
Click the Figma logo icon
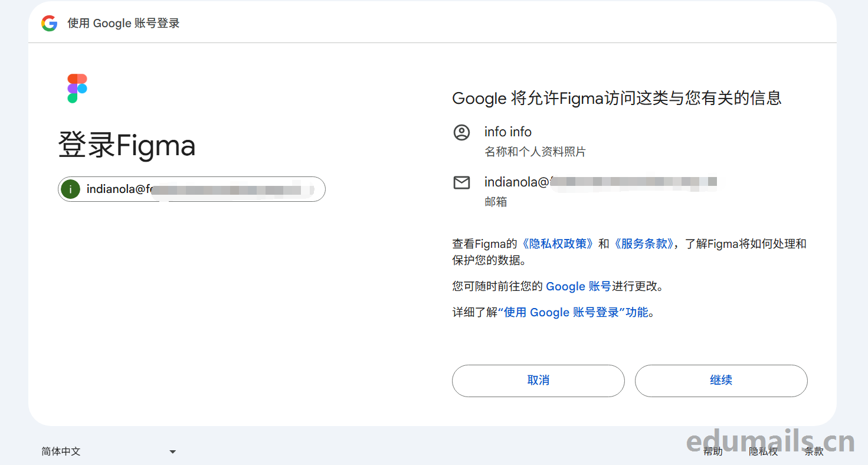(x=77, y=89)
